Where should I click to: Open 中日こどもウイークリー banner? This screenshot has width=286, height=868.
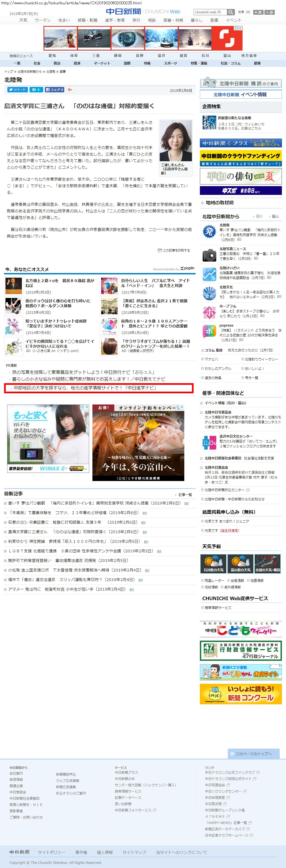point(241,629)
